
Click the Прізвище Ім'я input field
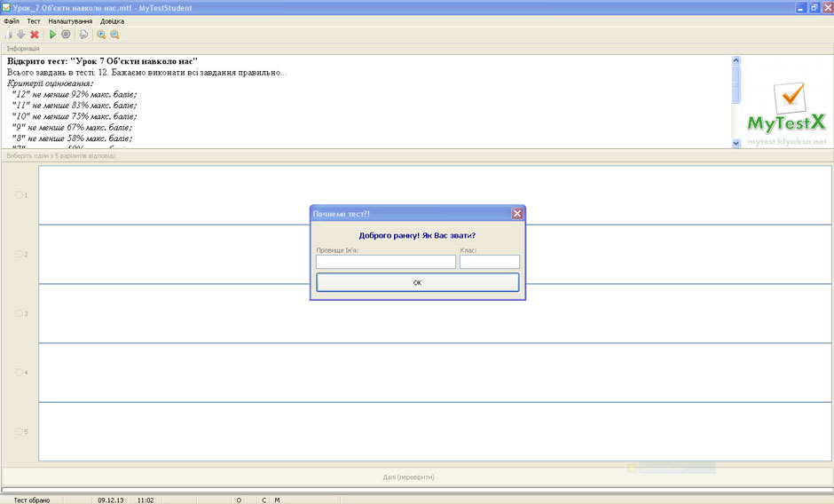[x=385, y=262]
